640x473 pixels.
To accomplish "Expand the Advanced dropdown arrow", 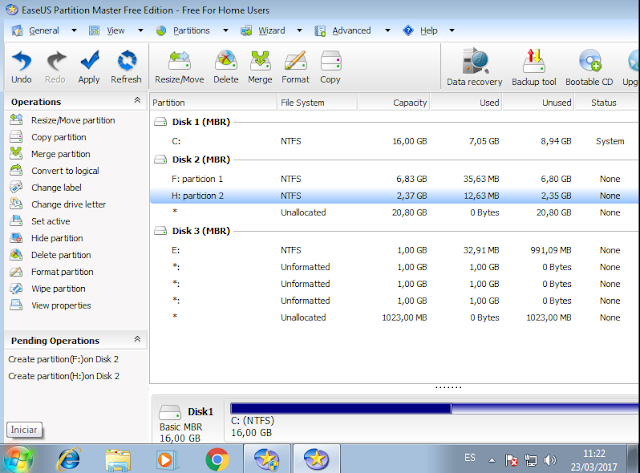I will tap(387, 31).
